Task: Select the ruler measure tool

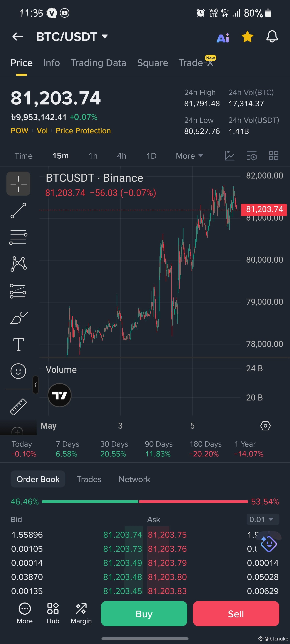Action: (18, 407)
